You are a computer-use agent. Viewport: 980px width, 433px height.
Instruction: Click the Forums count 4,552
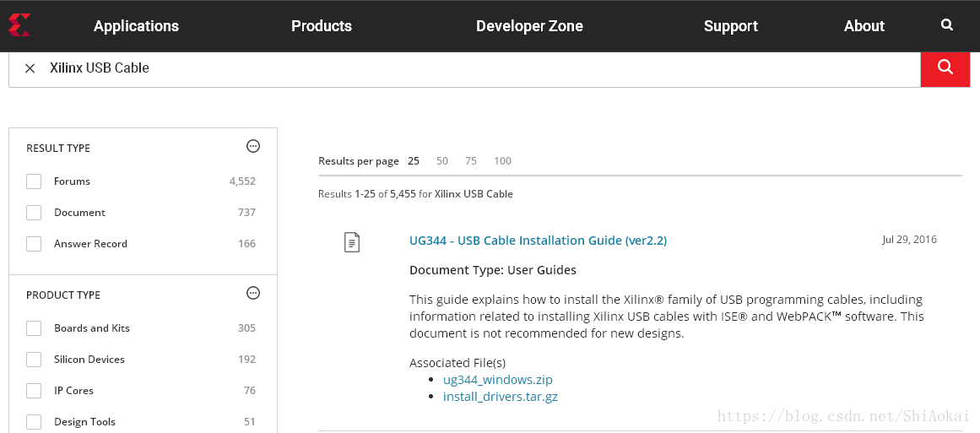coord(242,181)
